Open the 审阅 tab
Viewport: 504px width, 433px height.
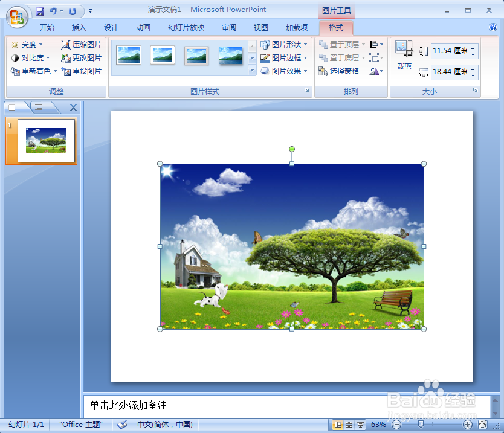(x=229, y=28)
